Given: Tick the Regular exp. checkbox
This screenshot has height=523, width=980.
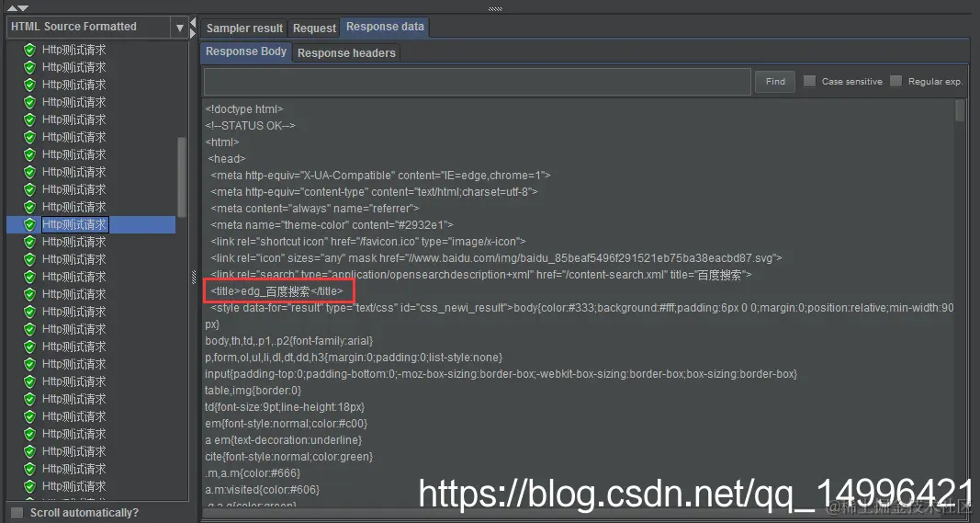Looking at the screenshot, I should [896, 81].
